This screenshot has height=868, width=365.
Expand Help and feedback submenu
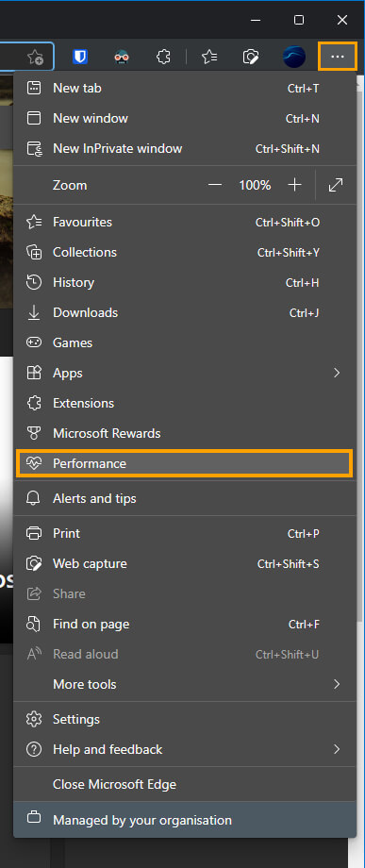tap(185, 749)
